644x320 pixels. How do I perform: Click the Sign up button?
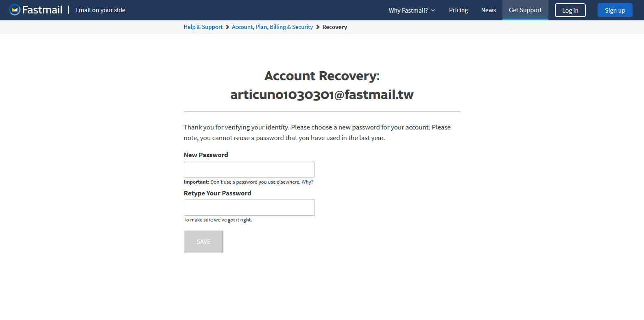[615, 10]
